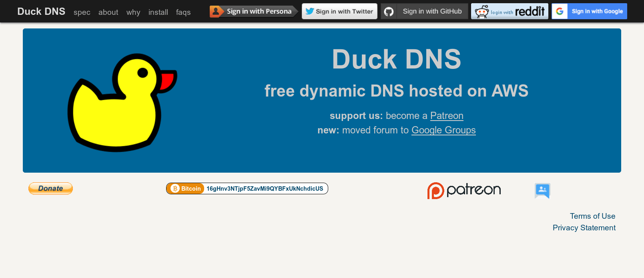Click the Duck DNS brand link in navbar

point(41,12)
